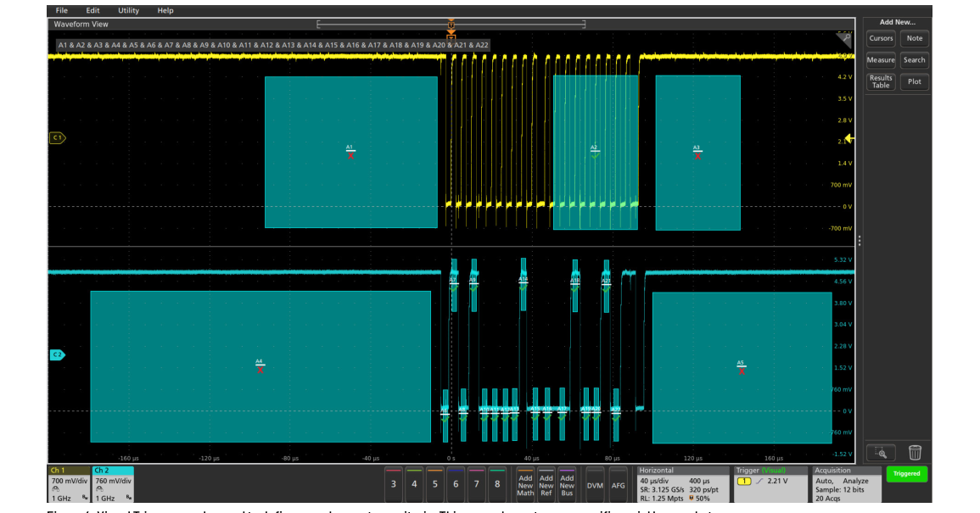This screenshot has height=513, width=980.
Task: Click the zoom magnifier icon in the waveform corner
Action: (x=844, y=39)
